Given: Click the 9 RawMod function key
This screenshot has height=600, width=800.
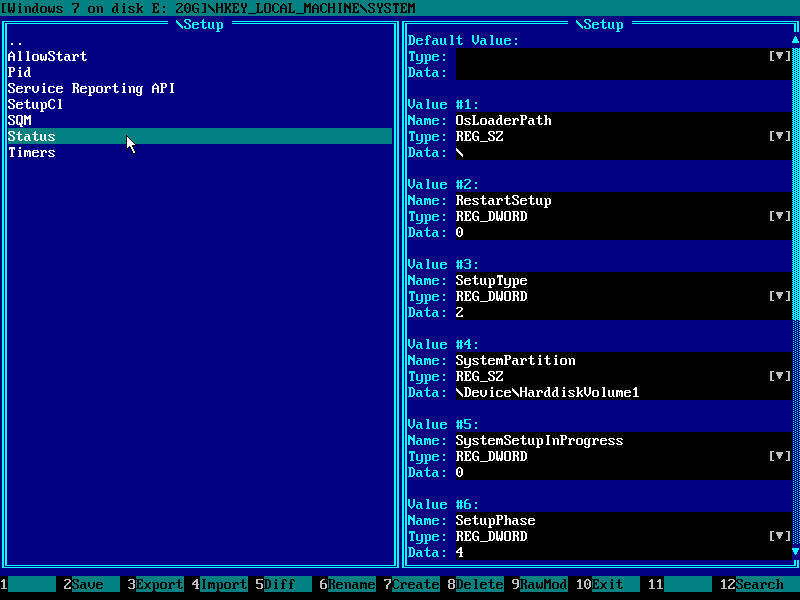Looking at the screenshot, I should pos(539,584).
